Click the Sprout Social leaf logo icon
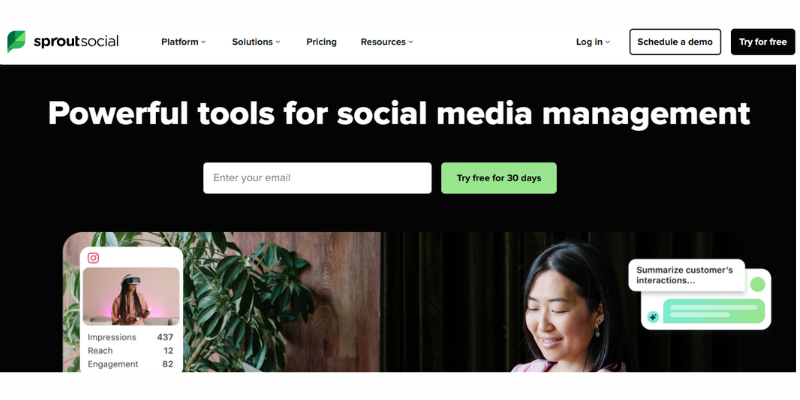 pos(16,41)
